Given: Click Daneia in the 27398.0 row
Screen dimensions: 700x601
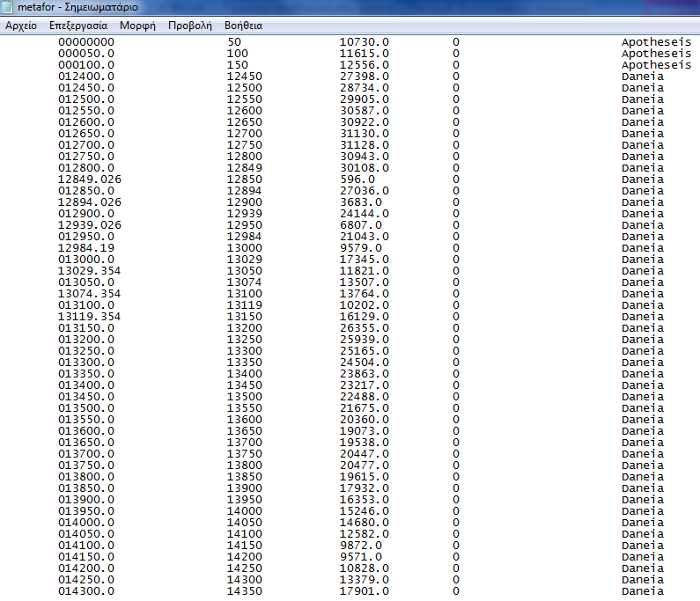Looking at the screenshot, I should point(643,77).
